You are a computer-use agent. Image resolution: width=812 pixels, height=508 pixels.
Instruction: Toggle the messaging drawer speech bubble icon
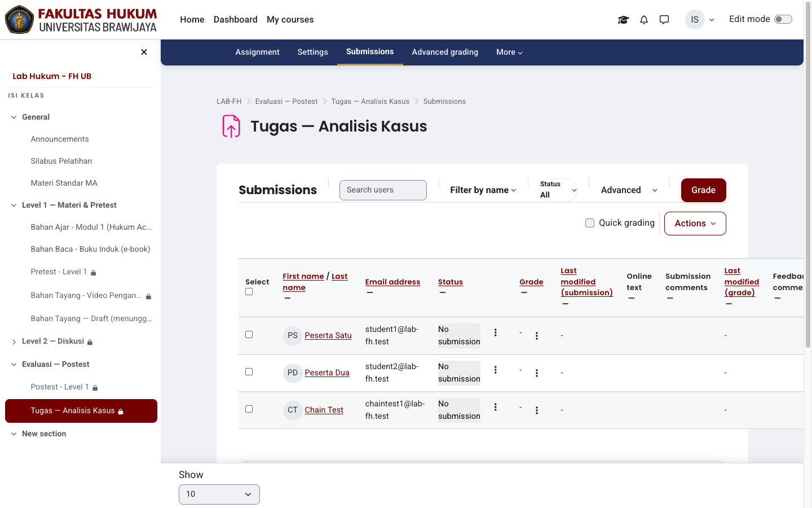tap(664, 20)
